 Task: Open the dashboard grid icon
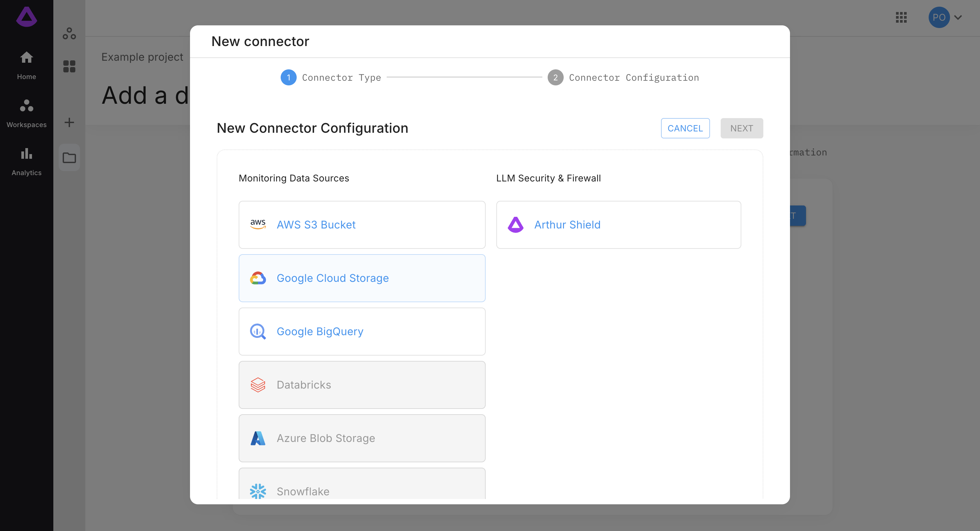click(69, 66)
